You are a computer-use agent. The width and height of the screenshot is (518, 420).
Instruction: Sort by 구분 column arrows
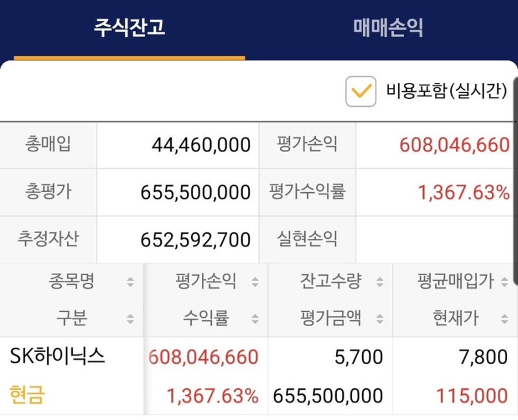tap(131, 318)
